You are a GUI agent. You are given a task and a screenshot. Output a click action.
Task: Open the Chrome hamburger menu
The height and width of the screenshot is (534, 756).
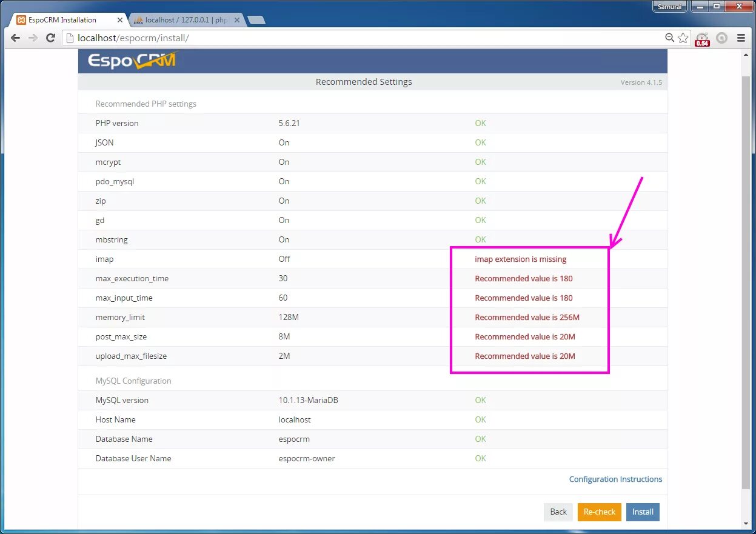(741, 38)
